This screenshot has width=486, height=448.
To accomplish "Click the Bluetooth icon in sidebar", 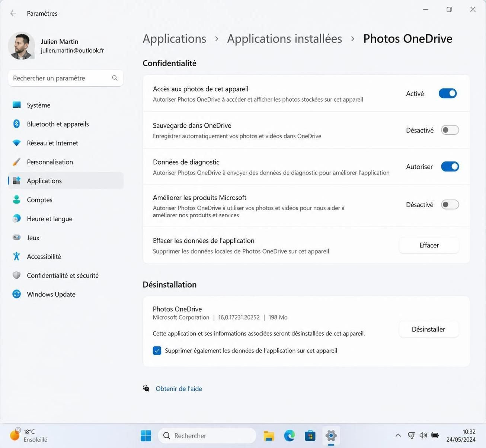I will 16,124.
